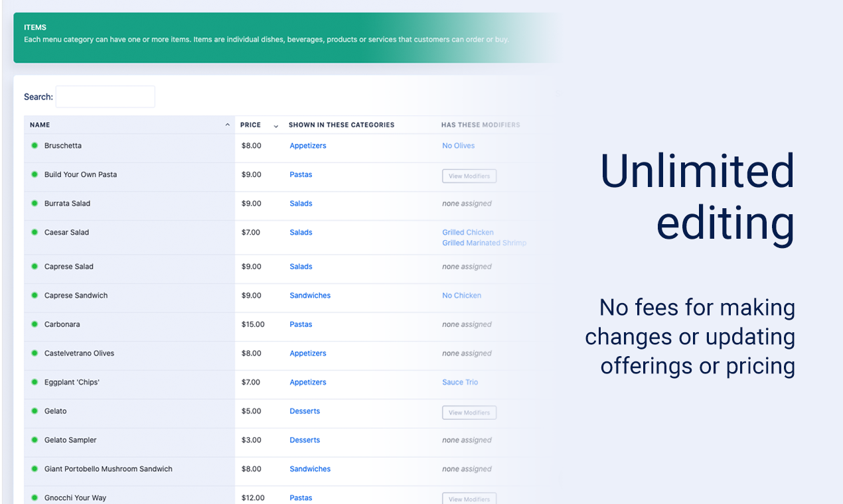Open Desserts link in Gelato Sampler row
Screen dimensions: 843x504
pos(305,440)
